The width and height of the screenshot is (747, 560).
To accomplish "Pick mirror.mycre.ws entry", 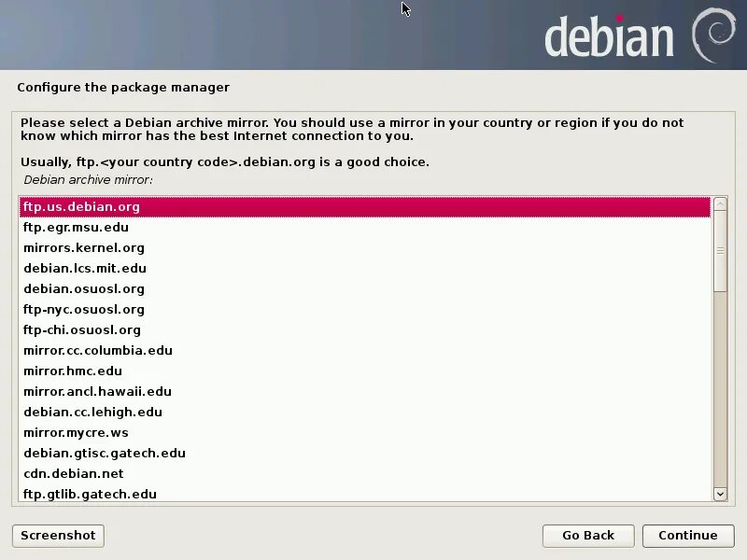I will click(x=365, y=432).
